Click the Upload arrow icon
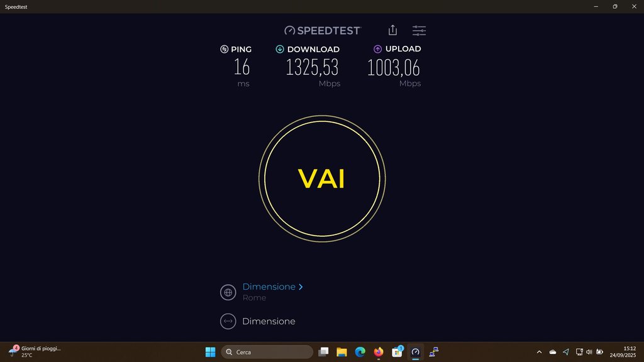This screenshot has height=362, width=644. point(377,49)
